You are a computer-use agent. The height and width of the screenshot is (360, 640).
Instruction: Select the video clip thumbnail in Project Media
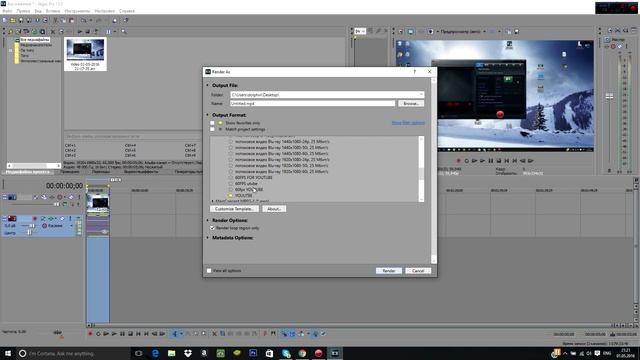(85, 54)
